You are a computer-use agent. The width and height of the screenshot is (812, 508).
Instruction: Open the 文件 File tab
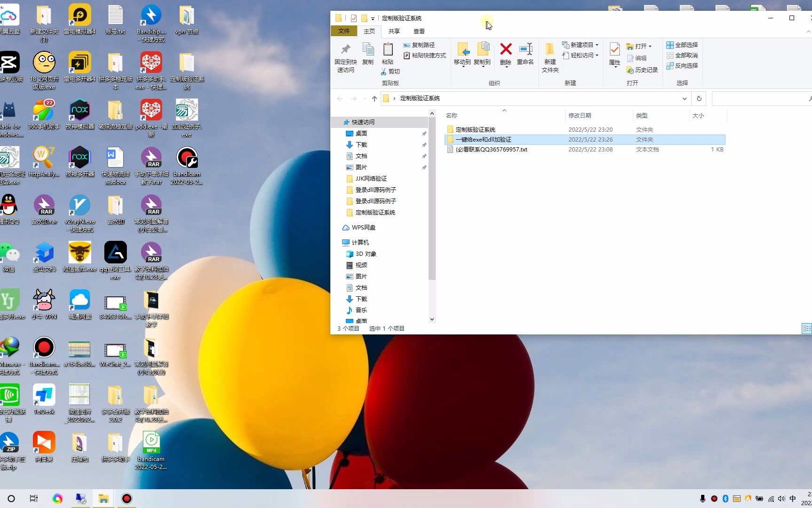(344, 31)
